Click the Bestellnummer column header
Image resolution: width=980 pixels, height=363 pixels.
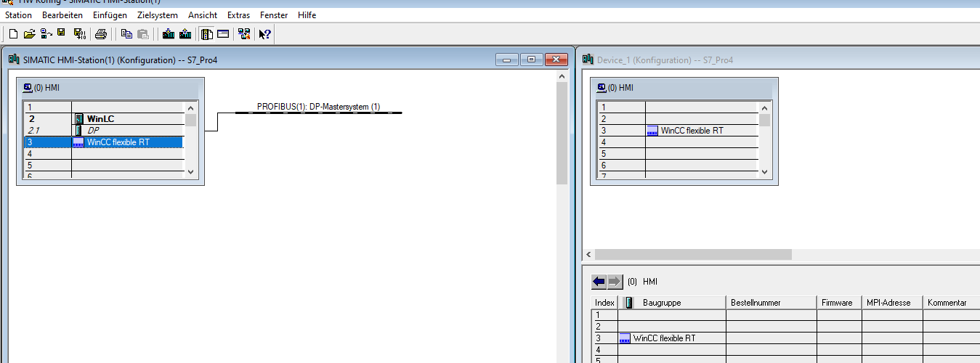(x=772, y=303)
